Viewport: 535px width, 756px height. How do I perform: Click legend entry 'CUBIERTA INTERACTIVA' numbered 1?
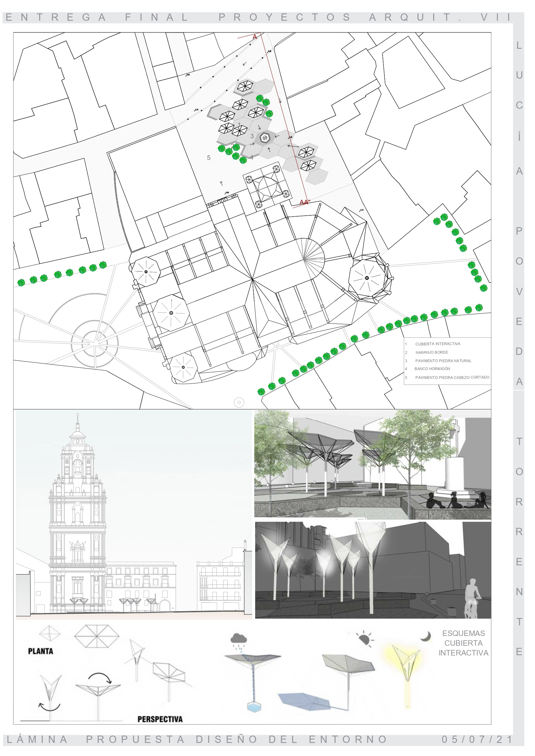[x=437, y=344]
